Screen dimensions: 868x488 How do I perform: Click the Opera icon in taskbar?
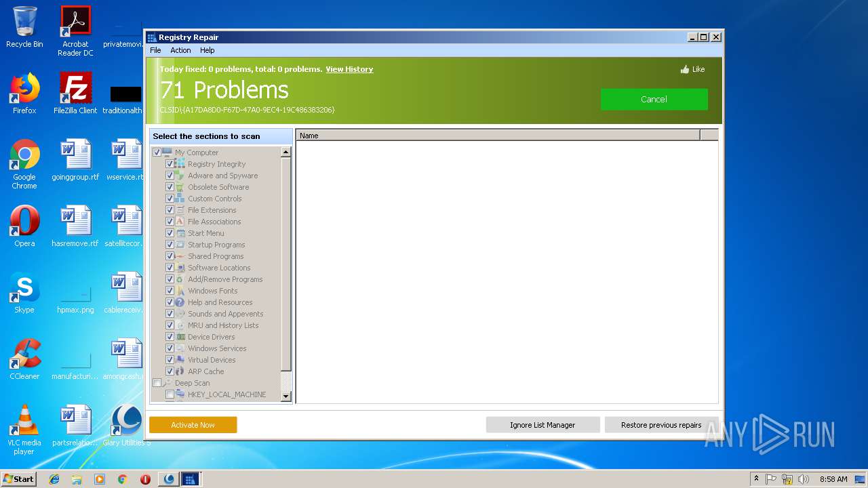(145, 479)
